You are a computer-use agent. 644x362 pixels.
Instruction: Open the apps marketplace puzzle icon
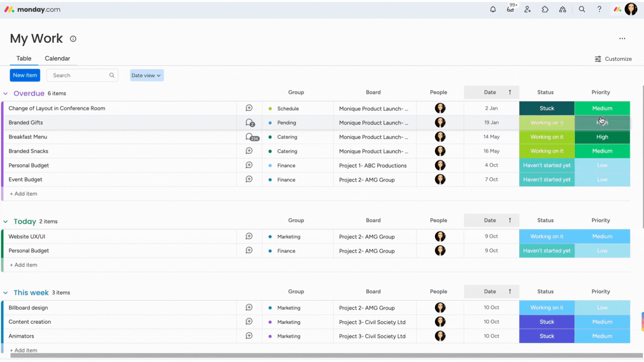(545, 9)
